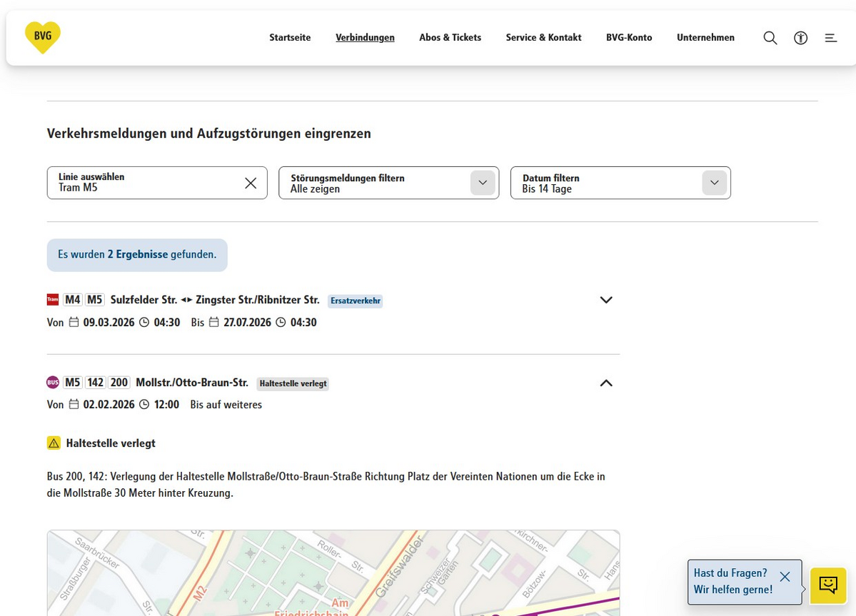Click the M4 line badge
Viewport: 856px width, 616px height.
tap(73, 300)
